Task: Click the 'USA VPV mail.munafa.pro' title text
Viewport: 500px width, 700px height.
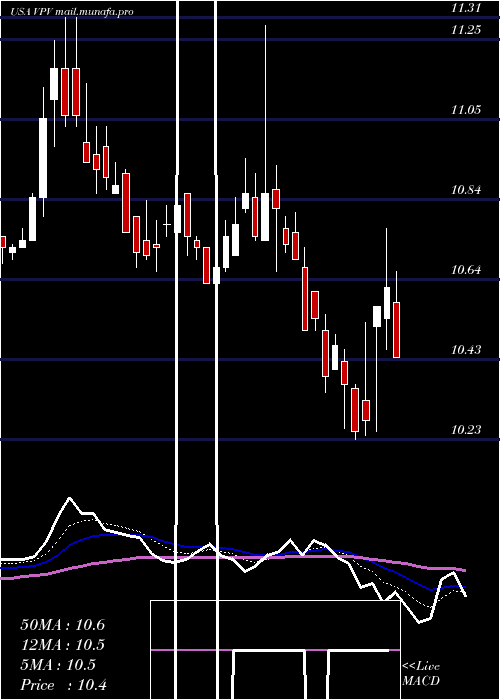Action: point(72,12)
